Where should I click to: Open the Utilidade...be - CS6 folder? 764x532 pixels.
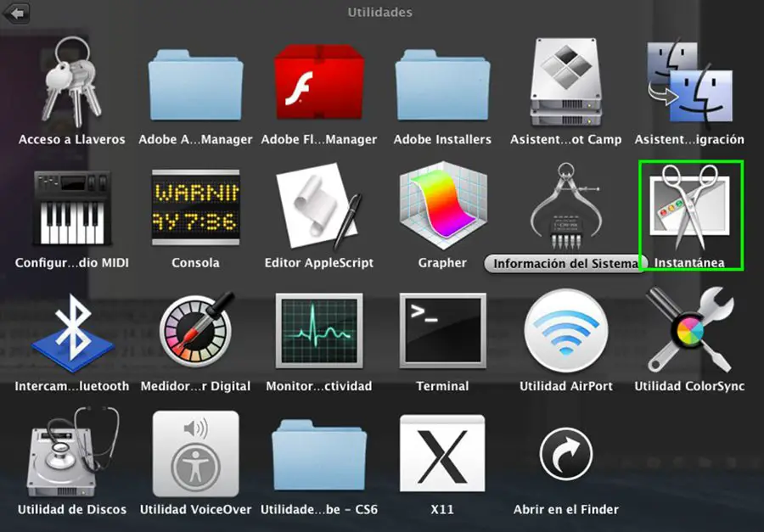pyautogui.click(x=319, y=455)
